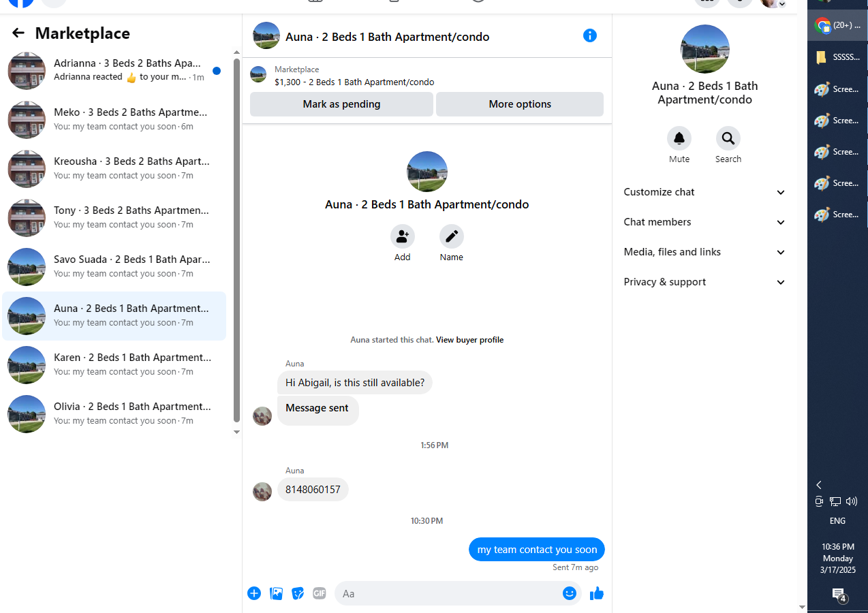Open the volume control in tray

(x=852, y=501)
